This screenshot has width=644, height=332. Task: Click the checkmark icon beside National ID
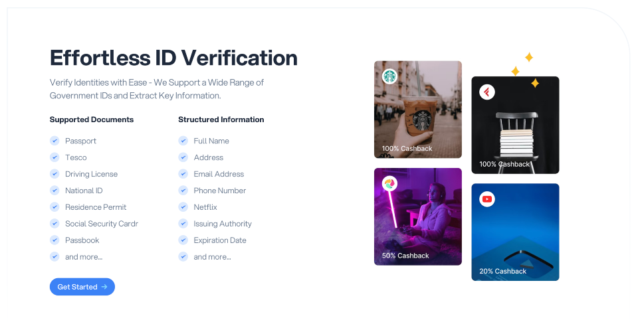point(54,191)
